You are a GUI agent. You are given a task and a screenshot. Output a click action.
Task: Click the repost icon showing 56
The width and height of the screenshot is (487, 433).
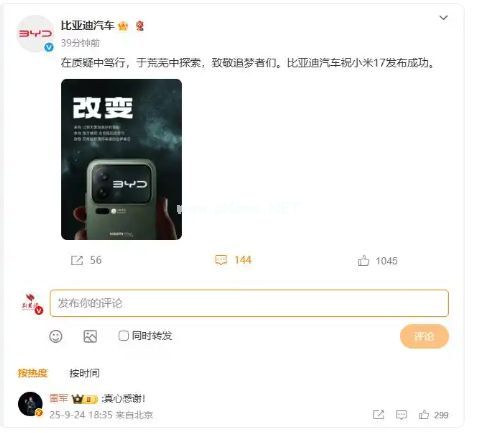pyautogui.click(x=77, y=260)
